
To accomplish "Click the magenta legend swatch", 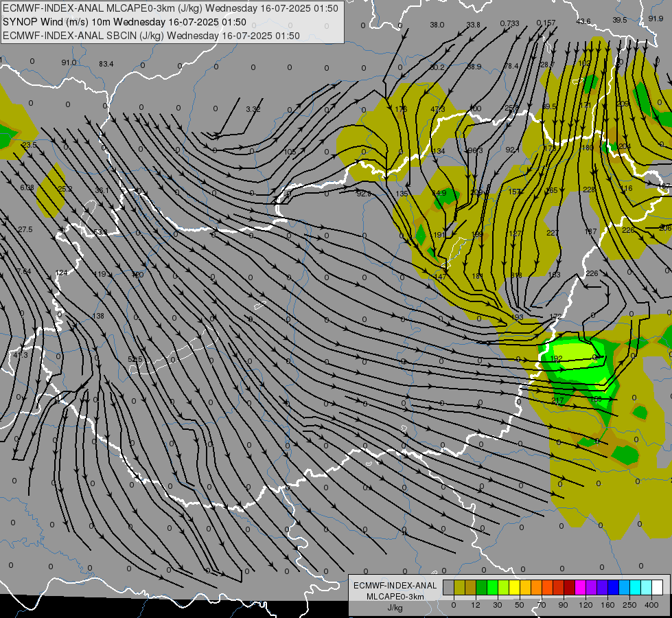I will (580, 588).
